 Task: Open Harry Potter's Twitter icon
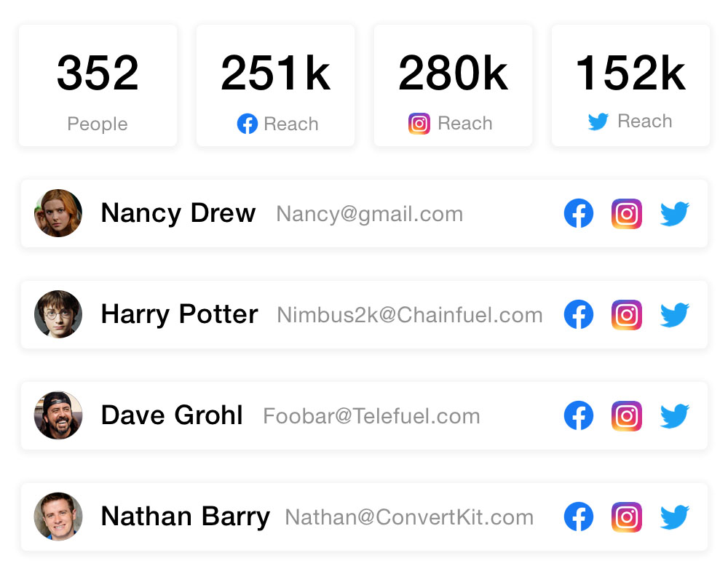[675, 315]
